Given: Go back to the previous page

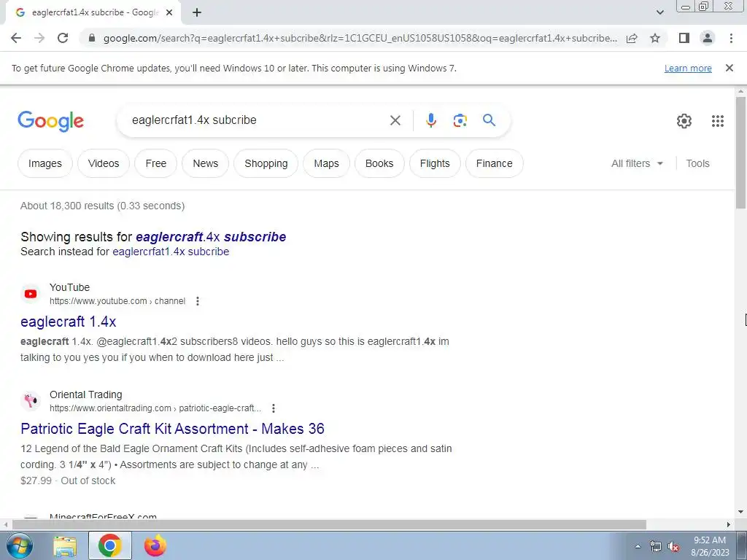Looking at the screenshot, I should pos(16,38).
